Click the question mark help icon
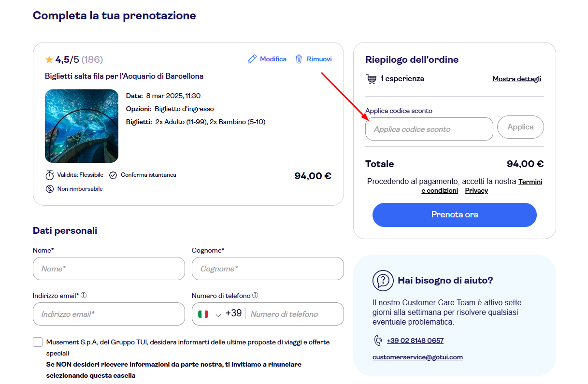Viewport: 588px width, 384px height. (383, 280)
